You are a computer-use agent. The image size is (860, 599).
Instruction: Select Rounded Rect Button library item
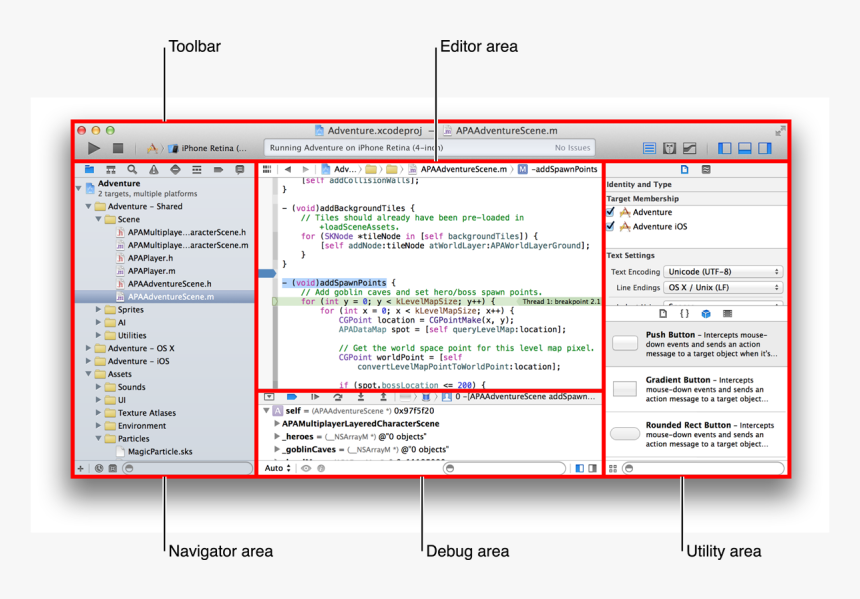[x=695, y=434]
